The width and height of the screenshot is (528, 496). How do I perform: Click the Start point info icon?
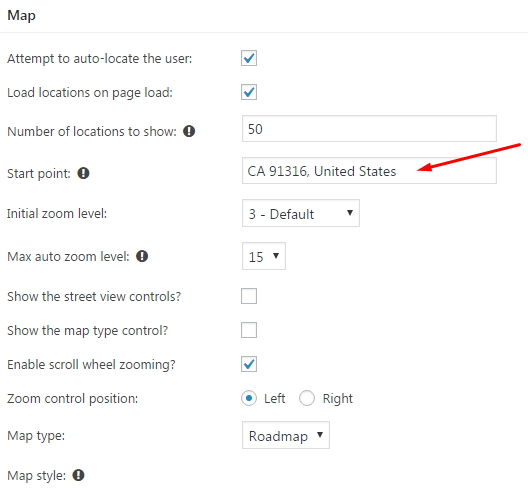[83, 173]
